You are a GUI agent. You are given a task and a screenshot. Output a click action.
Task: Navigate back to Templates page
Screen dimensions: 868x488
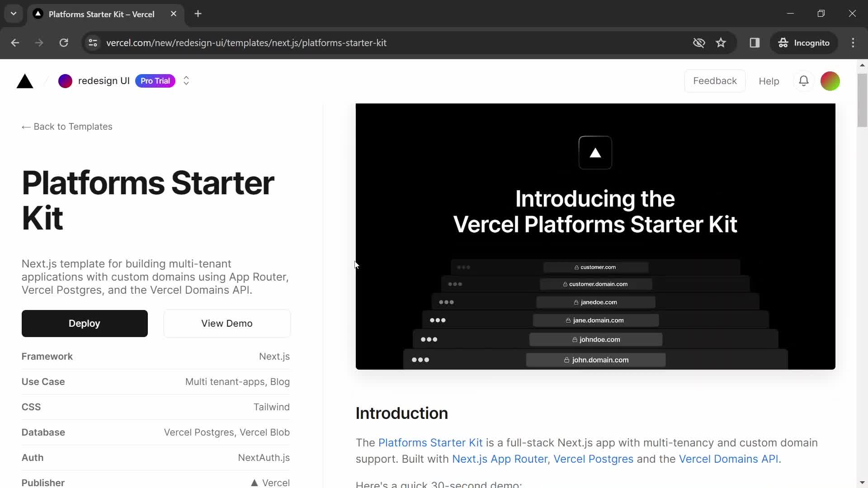[x=67, y=127]
